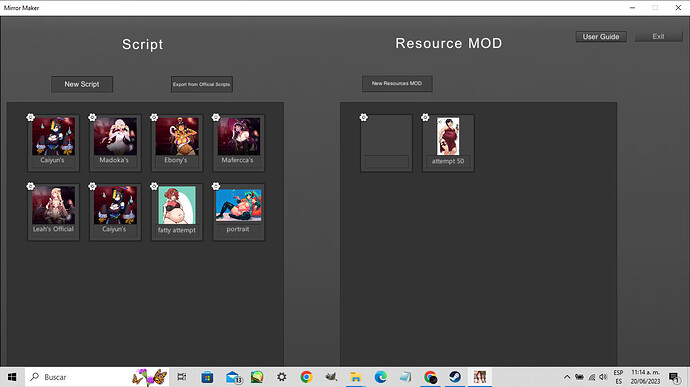
Task: Open File Explorer from the taskbar
Action: (x=356, y=377)
